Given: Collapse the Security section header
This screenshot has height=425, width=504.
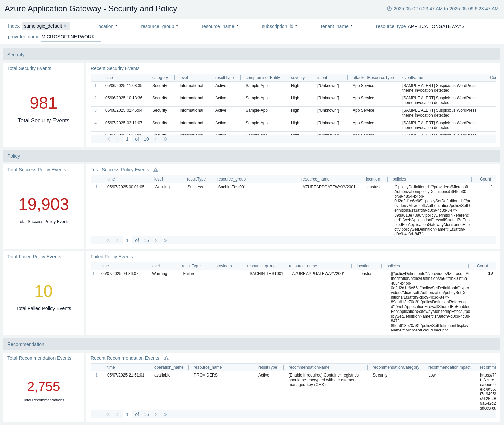Looking at the screenshot, I should 252,55.
